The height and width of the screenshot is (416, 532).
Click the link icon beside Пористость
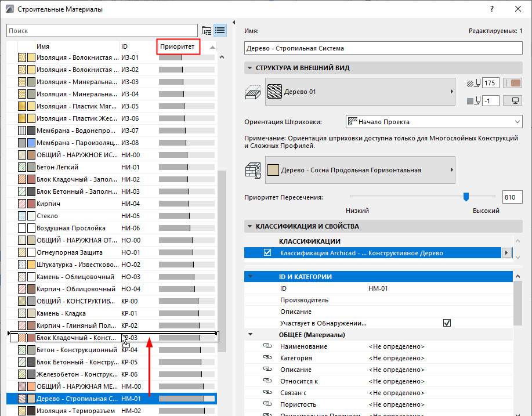[267, 404]
